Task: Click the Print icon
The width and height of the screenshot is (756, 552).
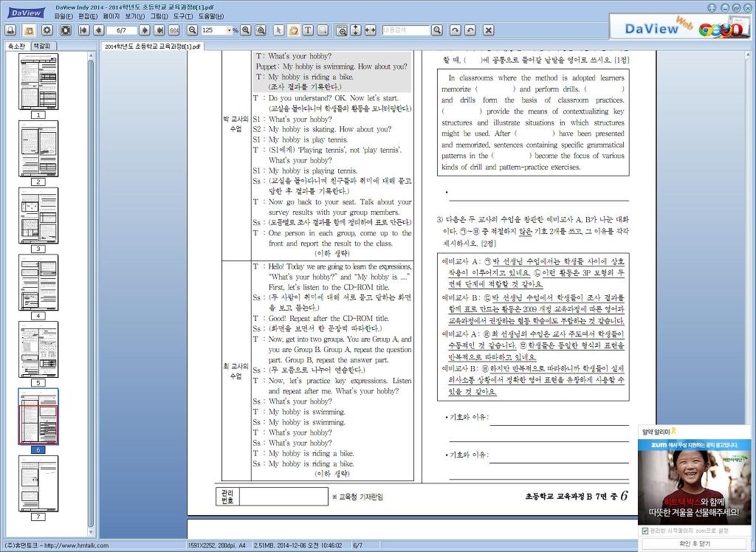Action: [x=10, y=30]
